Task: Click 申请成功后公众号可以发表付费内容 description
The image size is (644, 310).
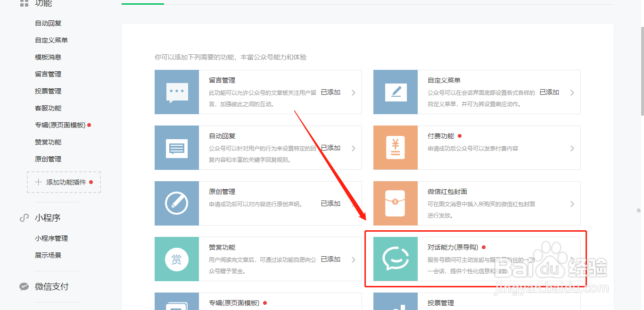Action: pos(473,148)
